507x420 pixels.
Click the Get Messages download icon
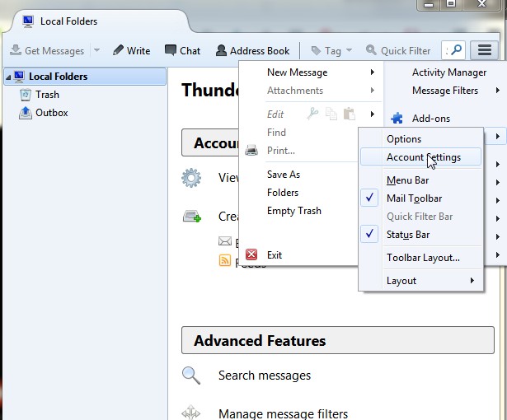coord(15,50)
